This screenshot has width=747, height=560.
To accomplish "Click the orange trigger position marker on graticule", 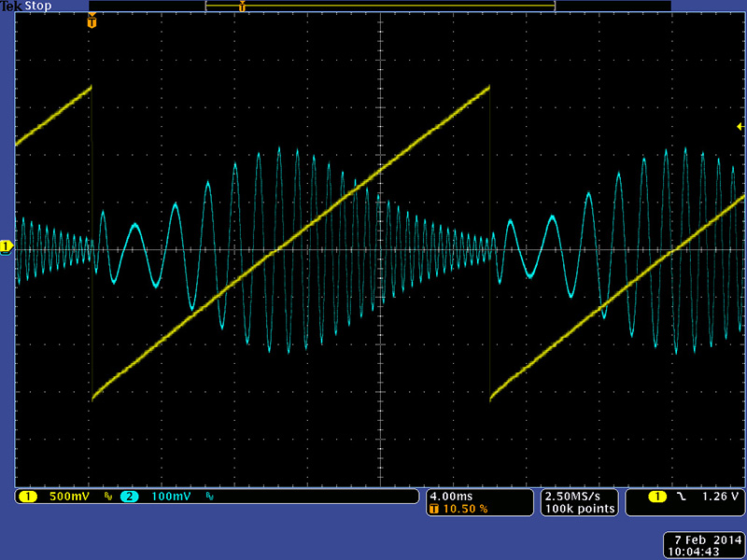I will 92,21.
